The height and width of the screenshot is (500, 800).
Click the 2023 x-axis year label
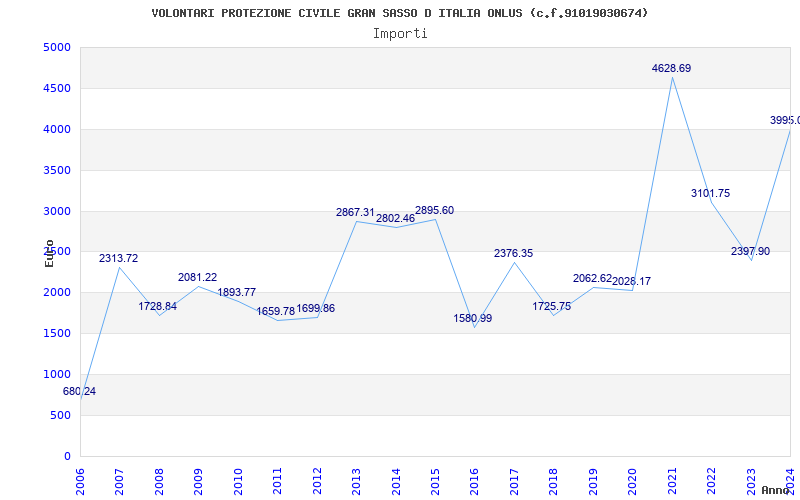(x=751, y=482)
